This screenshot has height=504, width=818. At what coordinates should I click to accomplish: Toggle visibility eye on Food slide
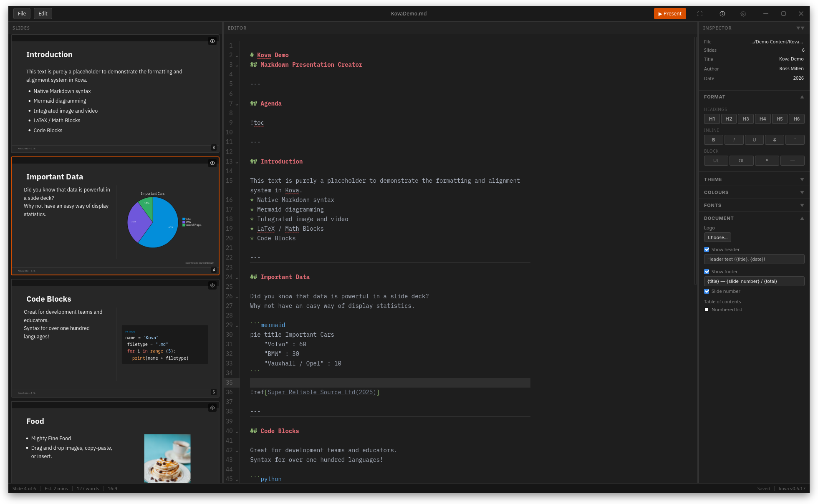click(212, 408)
